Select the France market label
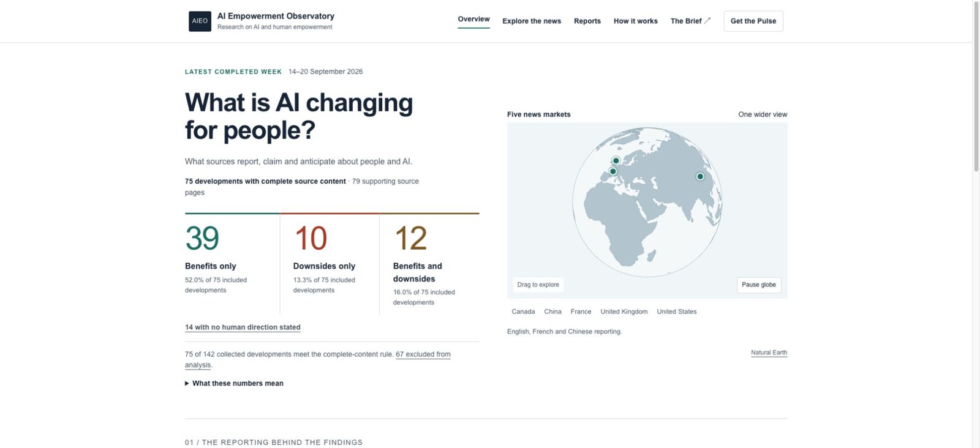Viewport: 980px width, 448px height. (581, 312)
